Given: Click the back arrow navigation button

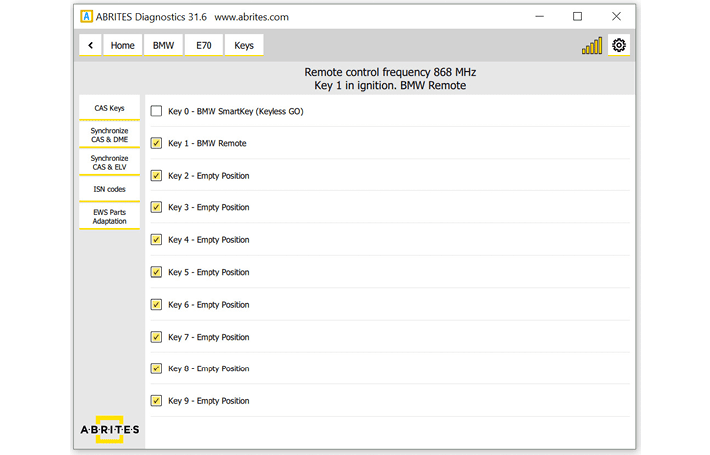Looking at the screenshot, I should pyautogui.click(x=91, y=45).
